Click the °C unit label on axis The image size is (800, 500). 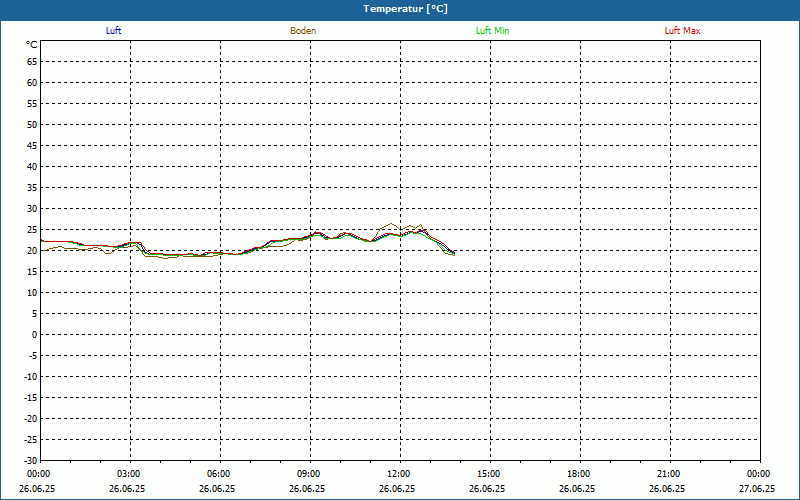pos(32,45)
